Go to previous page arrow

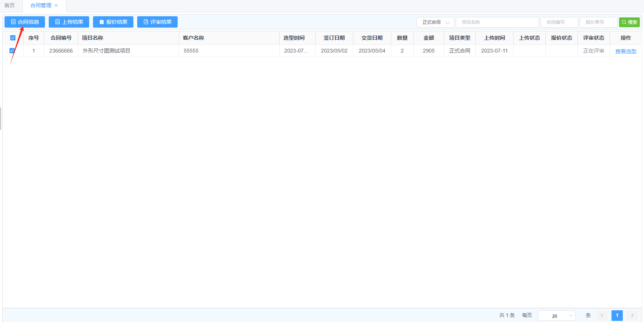click(602, 316)
